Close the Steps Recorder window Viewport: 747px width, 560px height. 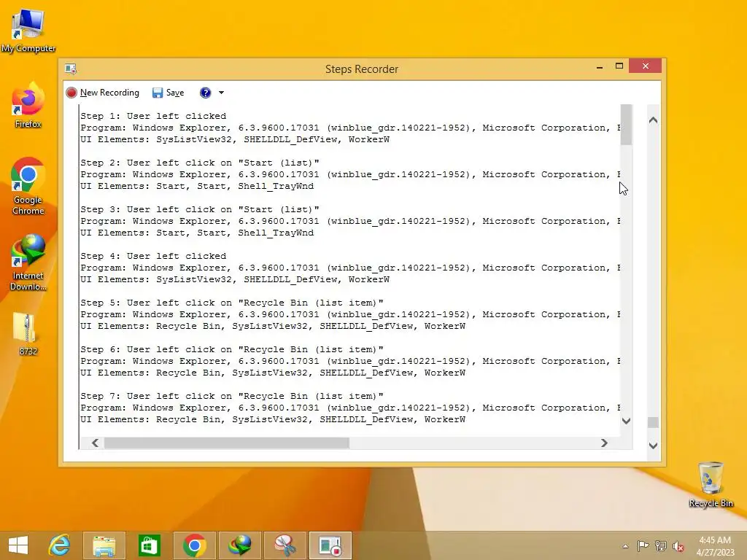[645, 66]
